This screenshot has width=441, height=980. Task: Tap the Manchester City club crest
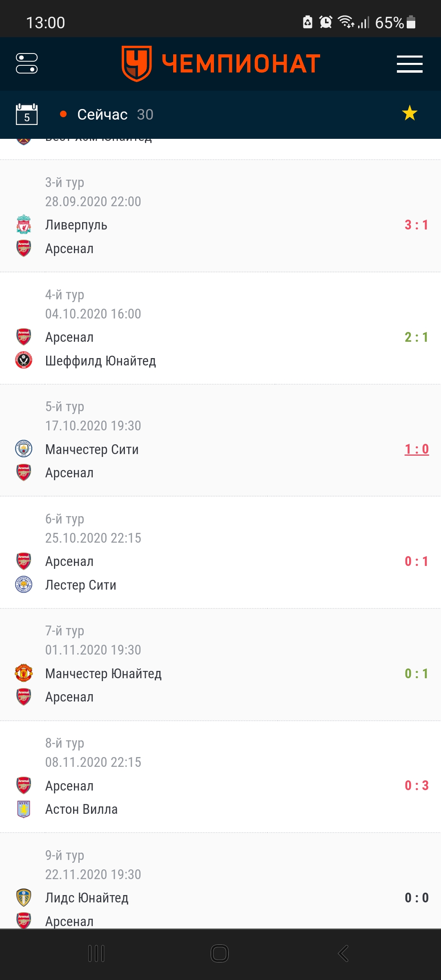24,449
